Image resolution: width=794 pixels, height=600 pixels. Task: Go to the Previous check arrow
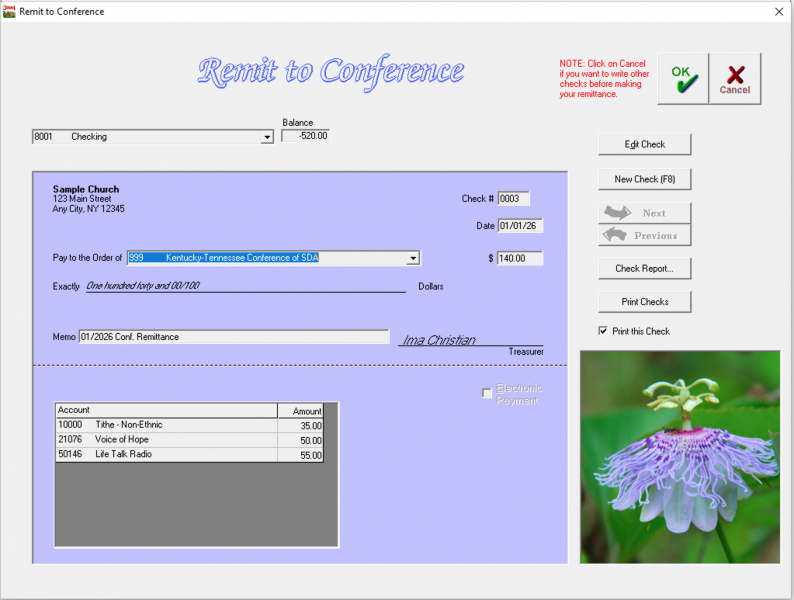click(x=644, y=236)
